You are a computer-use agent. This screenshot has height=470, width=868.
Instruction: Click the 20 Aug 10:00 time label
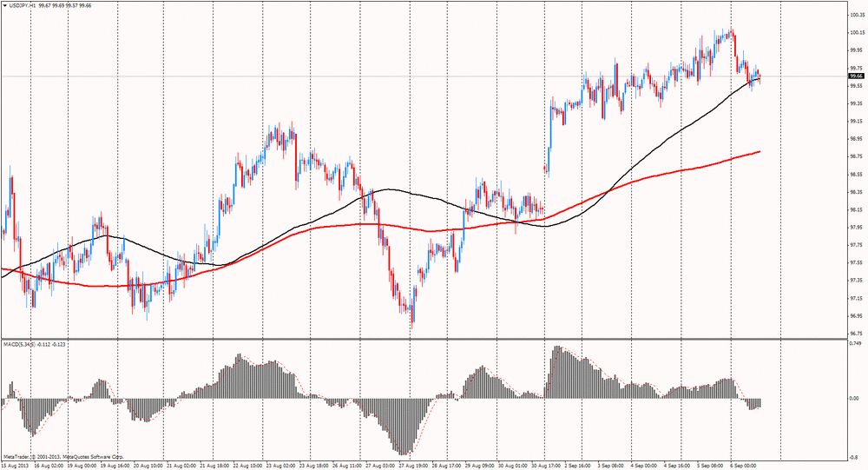pyautogui.click(x=148, y=467)
